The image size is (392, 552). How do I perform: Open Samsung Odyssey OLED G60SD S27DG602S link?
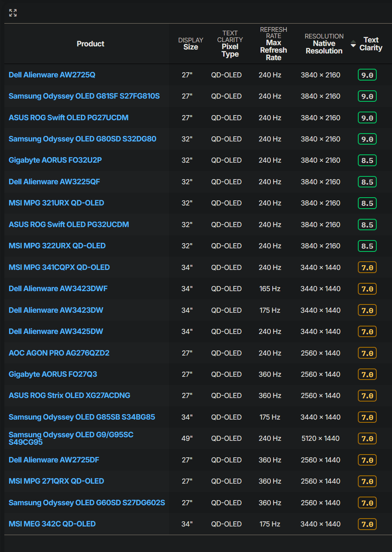(x=87, y=502)
